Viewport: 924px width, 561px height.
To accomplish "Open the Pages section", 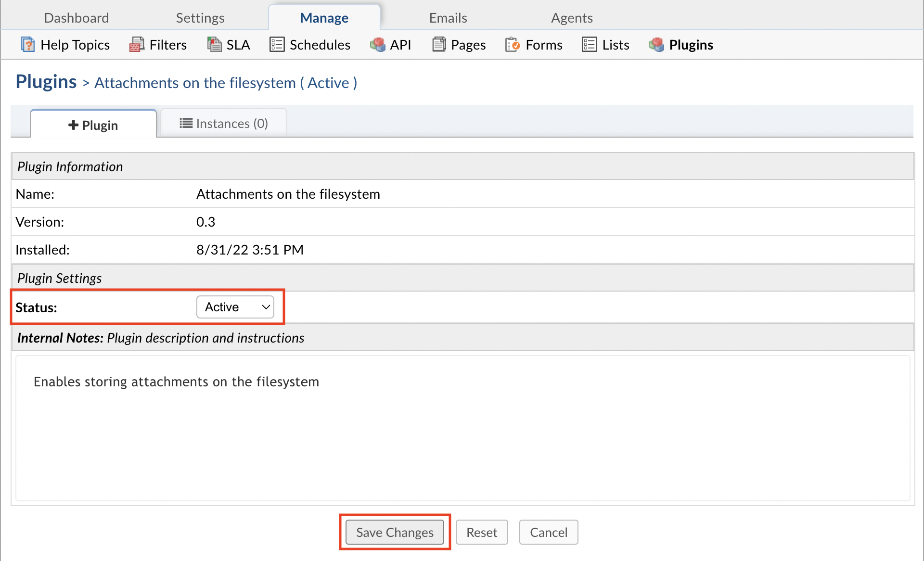I will [x=459, y=44].
